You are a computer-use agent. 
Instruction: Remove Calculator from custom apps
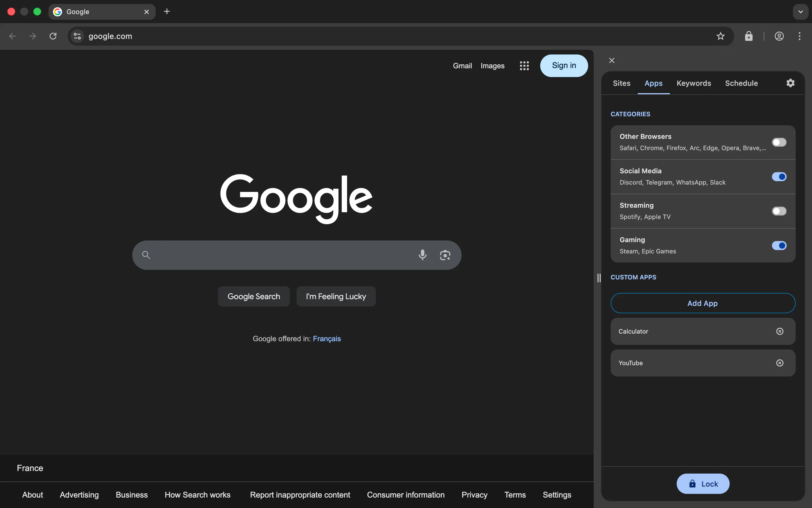click(780, 332)
